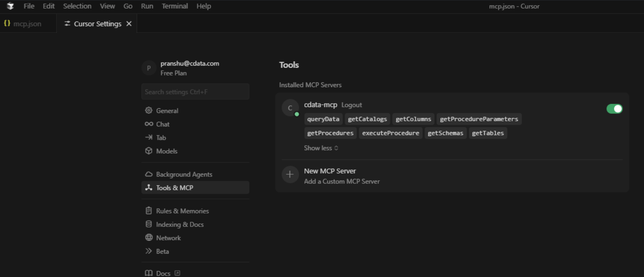The width and height of the screenshot is (644, 277).
Task: Select the Background Agents cloud icon
Action: click(148, 174)
